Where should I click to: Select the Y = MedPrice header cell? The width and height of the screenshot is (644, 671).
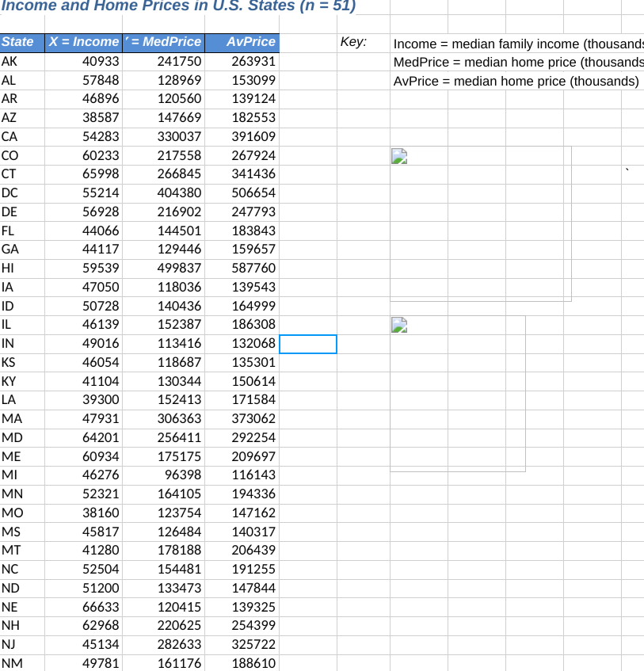162,42
